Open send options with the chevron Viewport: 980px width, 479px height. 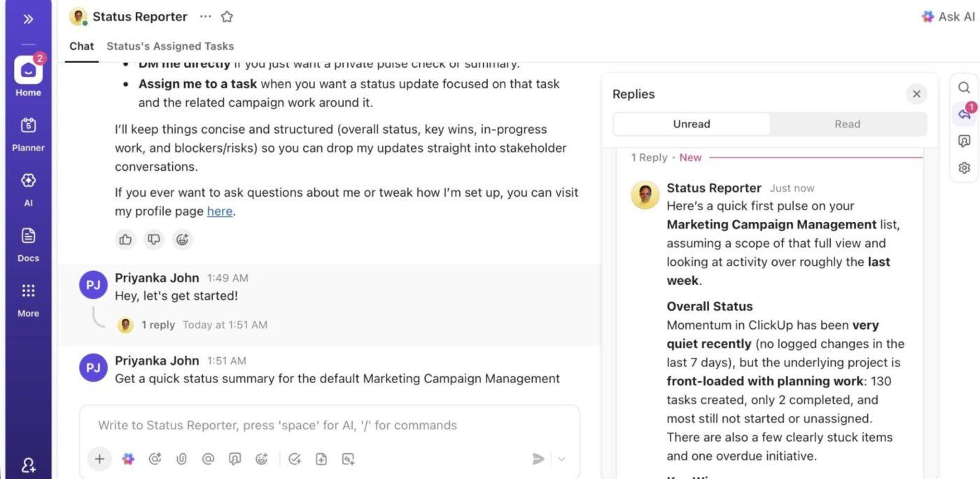(x=561, y=459)
